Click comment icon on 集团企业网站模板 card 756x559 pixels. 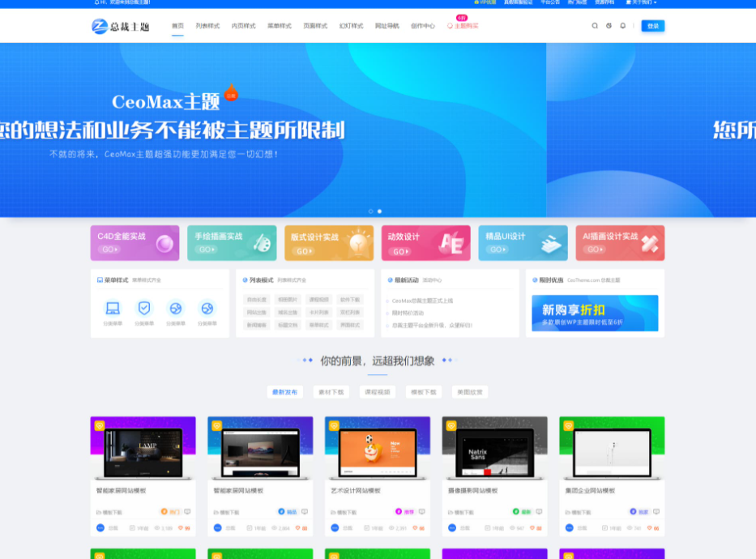click(x=656, y=512)
